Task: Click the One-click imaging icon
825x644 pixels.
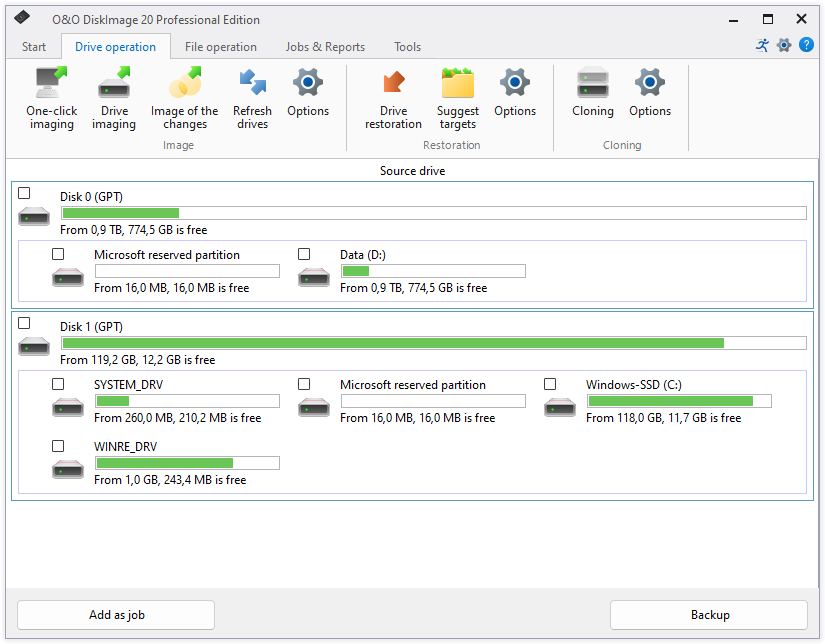Action: [x=51, y=83]
